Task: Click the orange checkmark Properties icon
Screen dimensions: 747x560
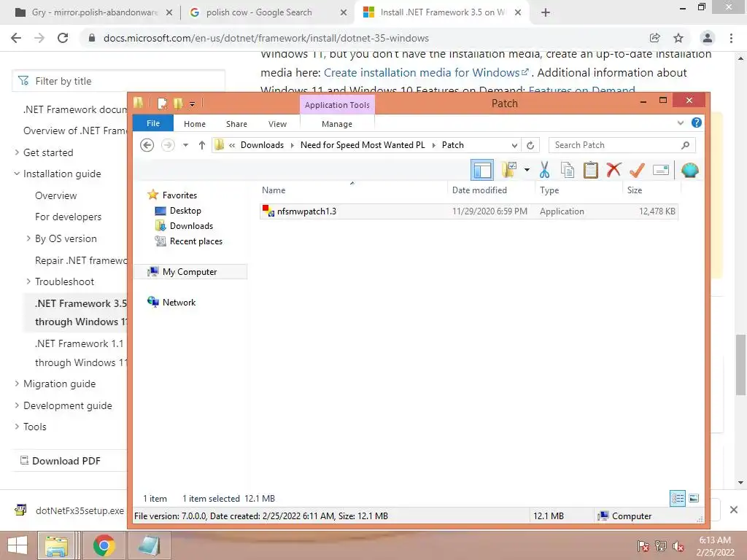Action: point(637,170)
